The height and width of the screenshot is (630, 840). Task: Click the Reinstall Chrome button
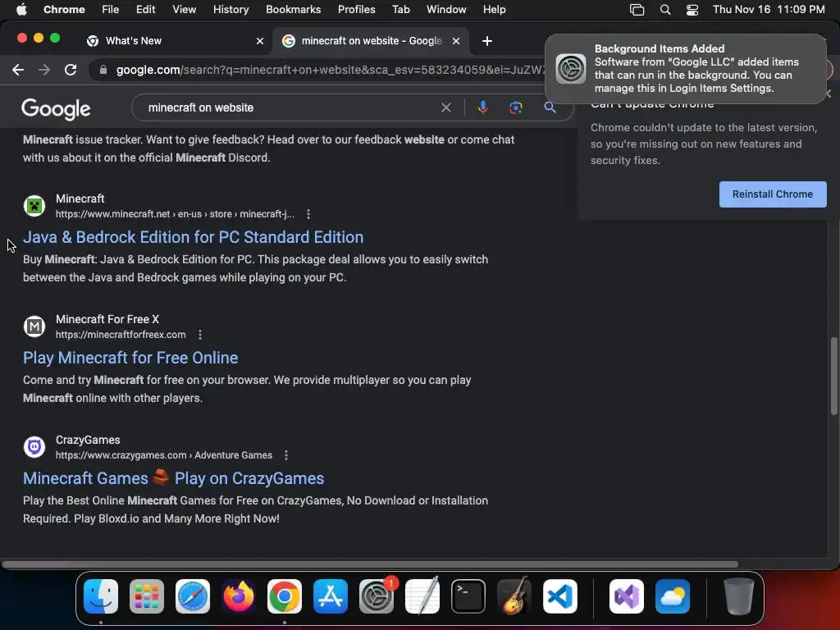773,194
